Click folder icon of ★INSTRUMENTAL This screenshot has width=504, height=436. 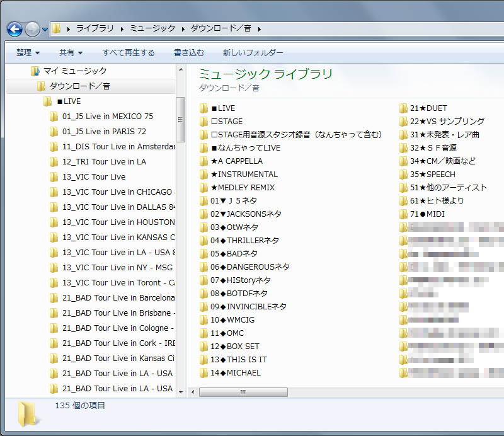point(203,175)
